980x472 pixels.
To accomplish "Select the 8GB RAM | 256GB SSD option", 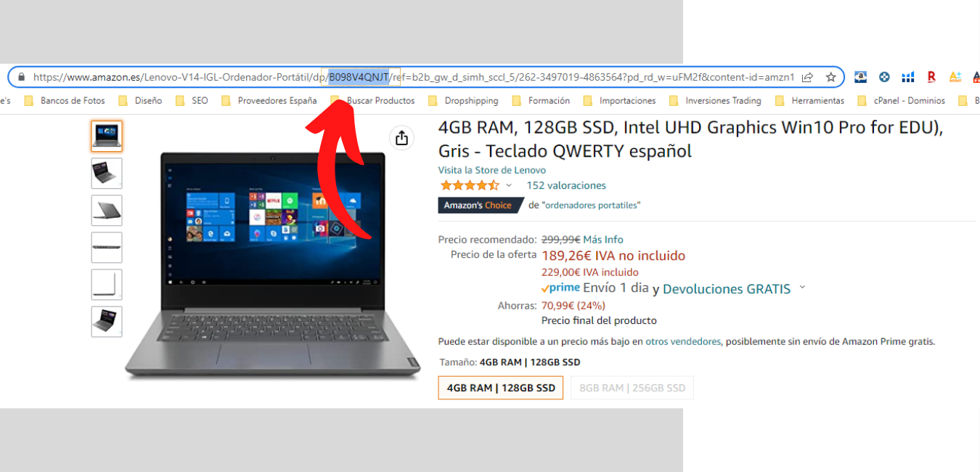I will [632, 388].
